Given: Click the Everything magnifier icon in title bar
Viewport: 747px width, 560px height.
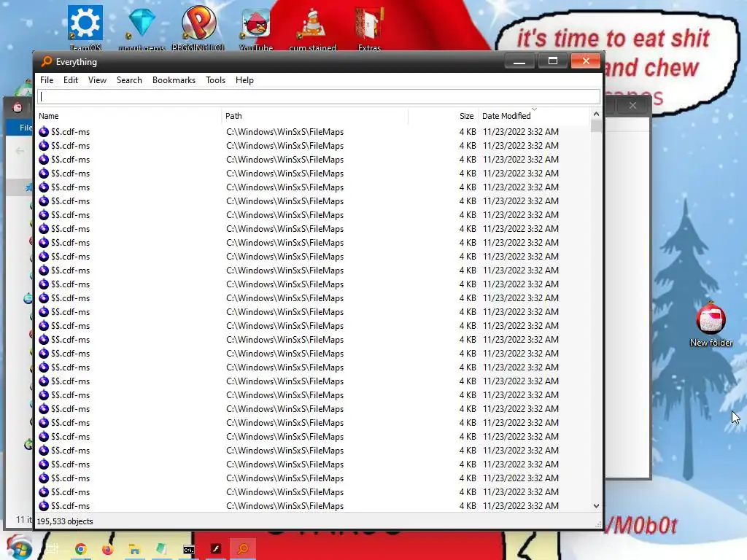Looking at the screenshot, I should [46, 61].
